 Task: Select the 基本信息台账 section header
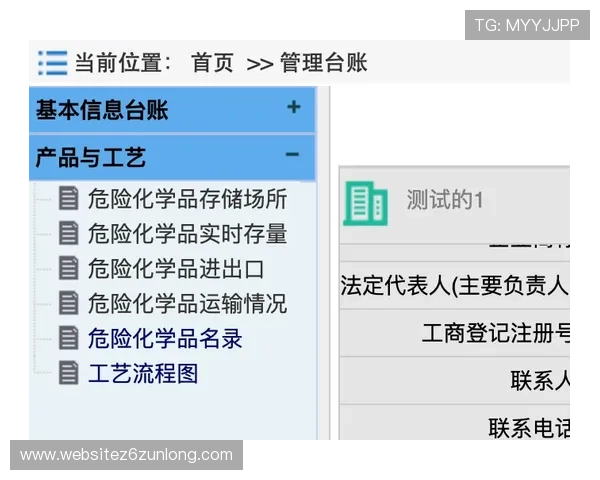172,110
